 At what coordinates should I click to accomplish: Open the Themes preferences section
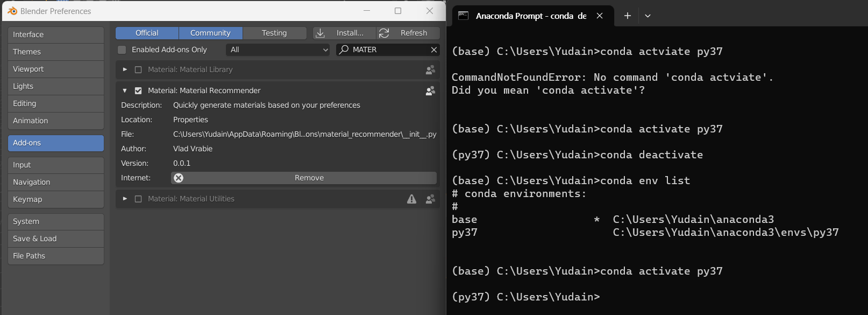click(56, 52)
